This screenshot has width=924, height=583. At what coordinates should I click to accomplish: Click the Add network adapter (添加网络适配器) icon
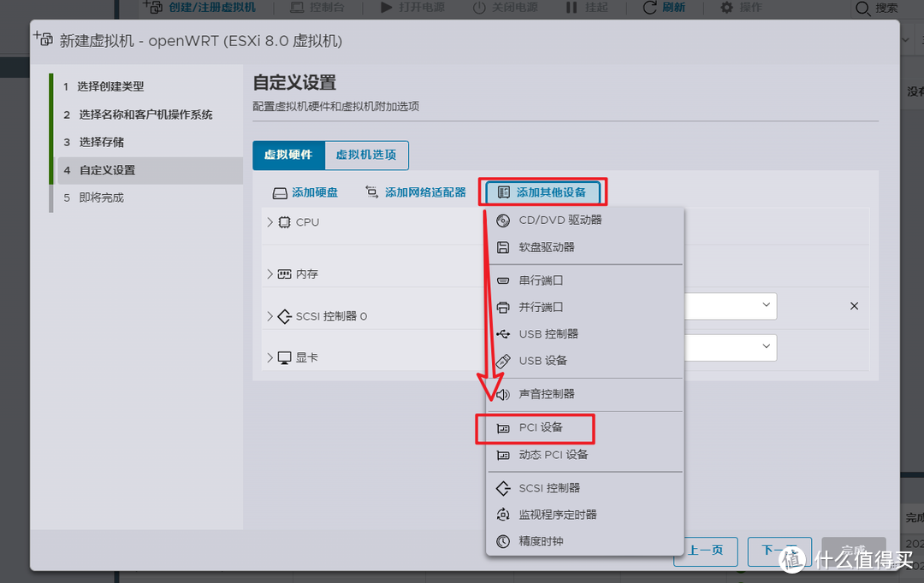372,192
